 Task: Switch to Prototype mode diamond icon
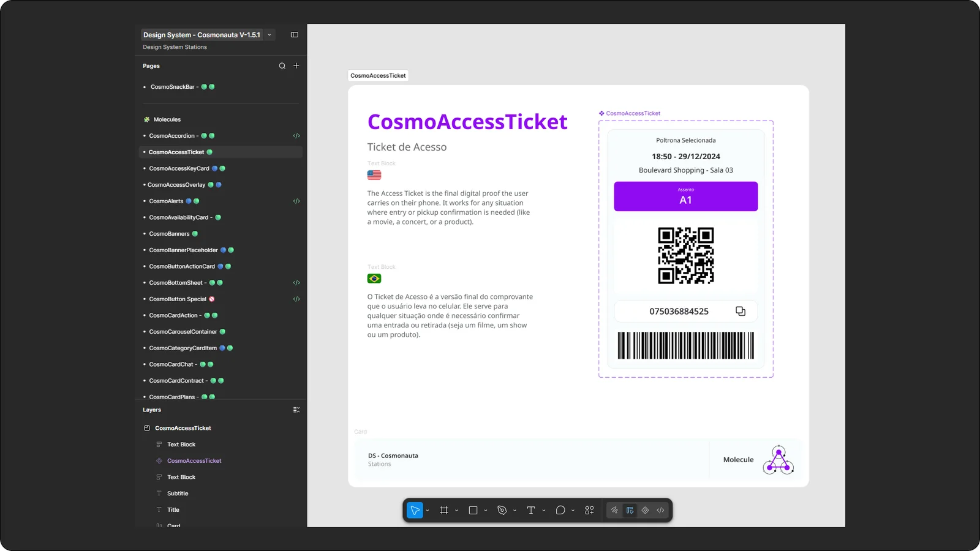tap(645, 510)
